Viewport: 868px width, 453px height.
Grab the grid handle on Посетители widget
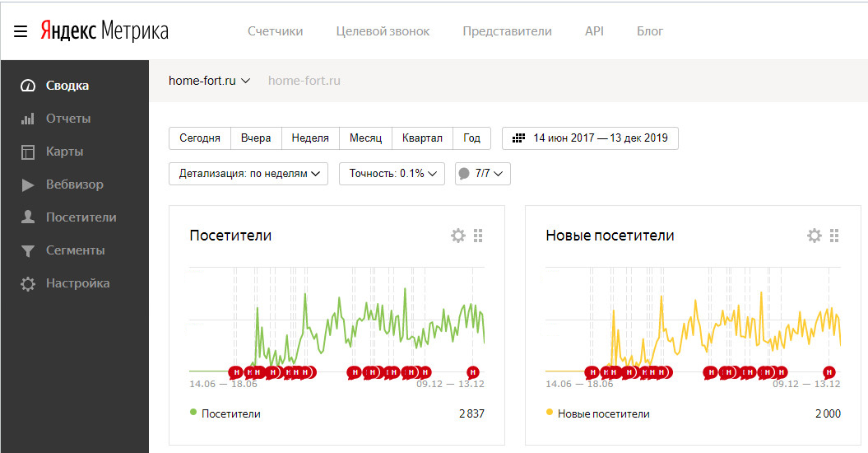tap(478, 236)
